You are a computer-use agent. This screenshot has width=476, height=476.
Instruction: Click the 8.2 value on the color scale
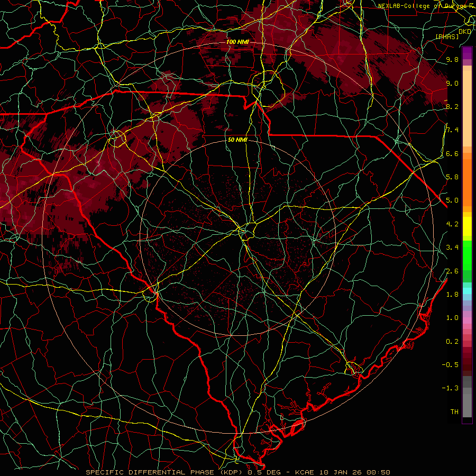click(452, 107)
